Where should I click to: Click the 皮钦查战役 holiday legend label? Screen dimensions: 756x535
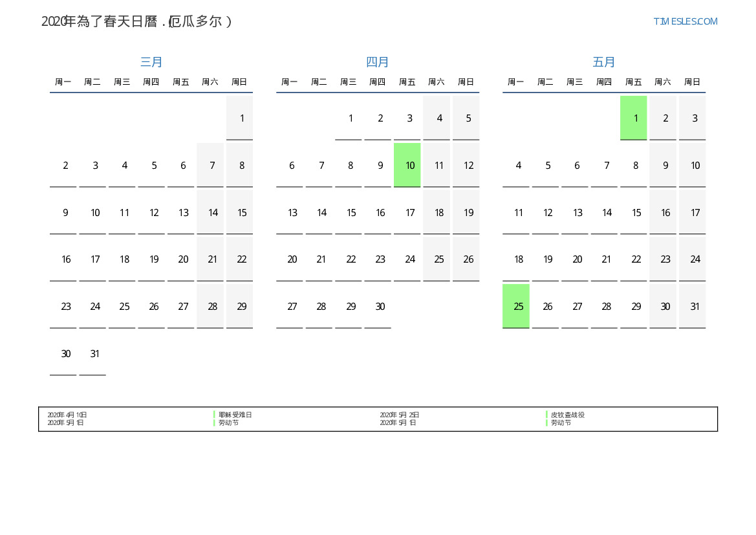[567, 415]
